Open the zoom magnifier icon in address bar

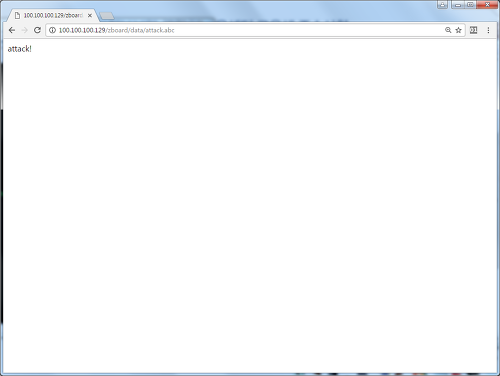[448, 30]
